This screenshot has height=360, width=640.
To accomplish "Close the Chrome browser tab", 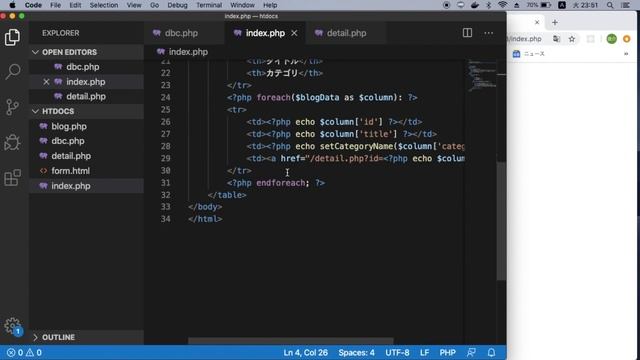I will click(x=537, y=22).
